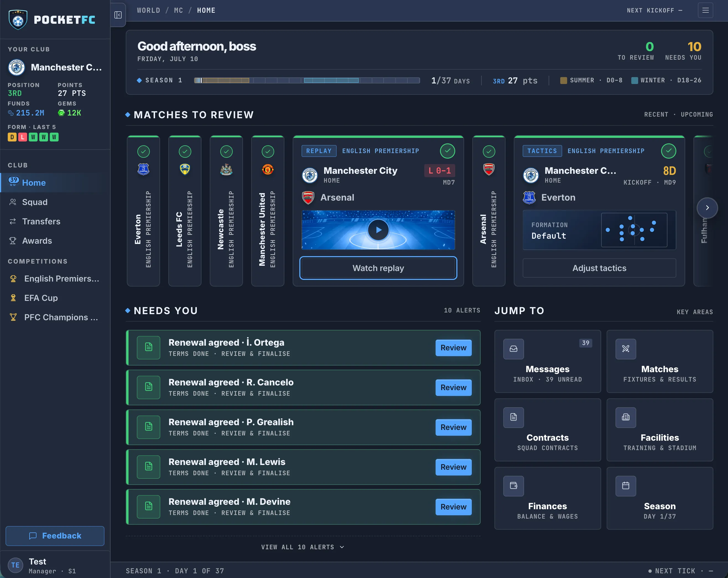Open the hamburger menu at top right
Viewport: 728px width, 578px height.
tap(705, 10)
